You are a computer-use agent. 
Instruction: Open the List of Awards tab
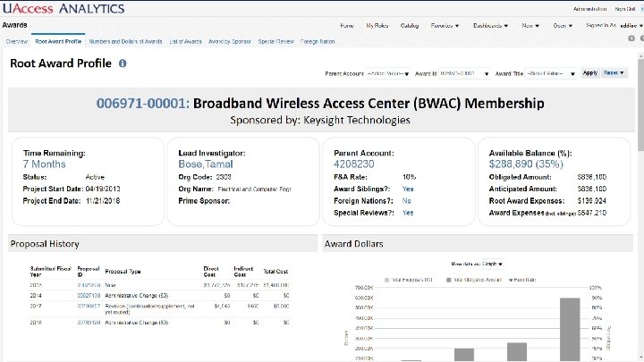pos(186,41)
